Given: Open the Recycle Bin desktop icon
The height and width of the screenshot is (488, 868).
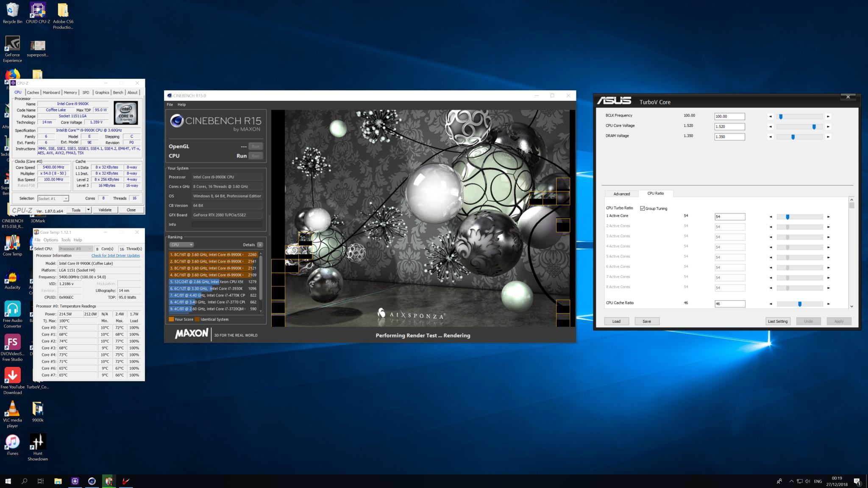Looking at the screenshot, I should pos(12,13).
